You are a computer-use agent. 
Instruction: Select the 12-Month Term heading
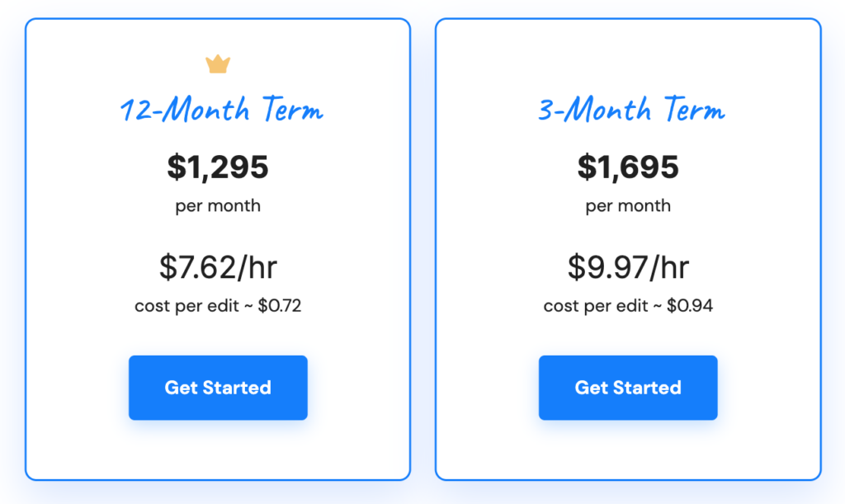point(221,110)
